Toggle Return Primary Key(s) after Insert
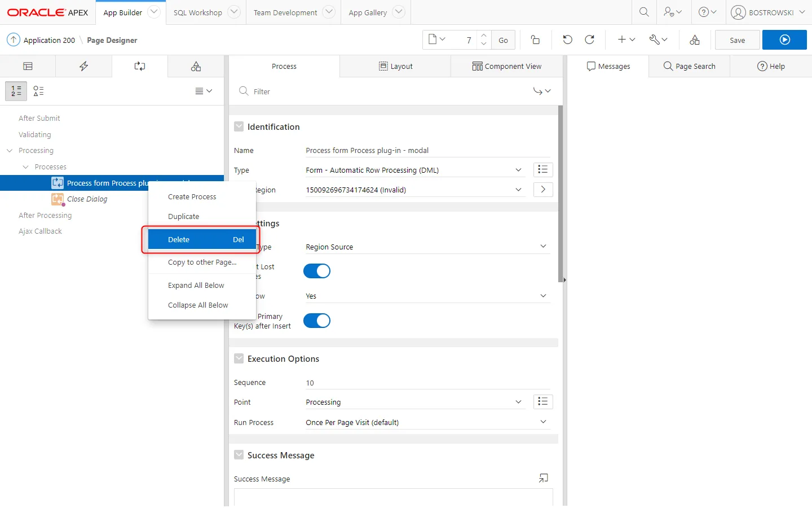The height and width of the screenshot is (508, 812). coord(317,321)
